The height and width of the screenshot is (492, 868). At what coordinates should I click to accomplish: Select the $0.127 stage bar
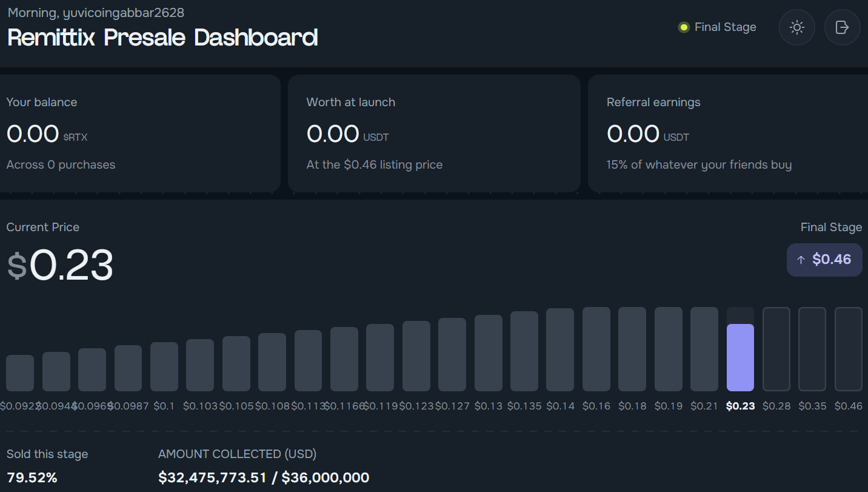pos(452,355)
